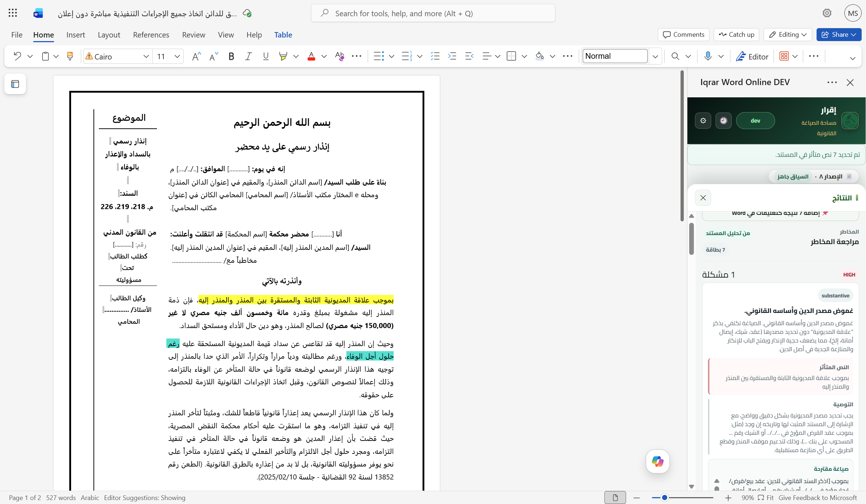Select the Format Painter tool
The width and height of the screenshot is (866, 504).
point(70,56)
